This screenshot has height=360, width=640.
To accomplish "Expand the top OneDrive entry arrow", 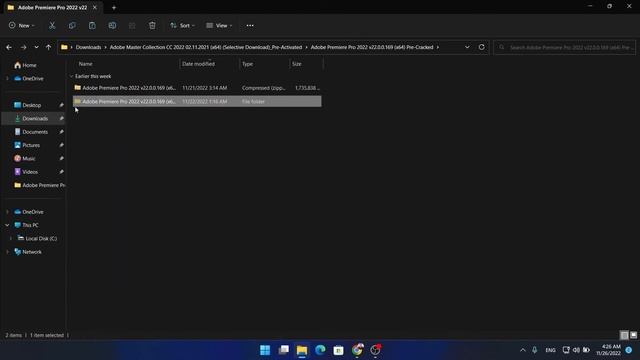I will point(7,78).
